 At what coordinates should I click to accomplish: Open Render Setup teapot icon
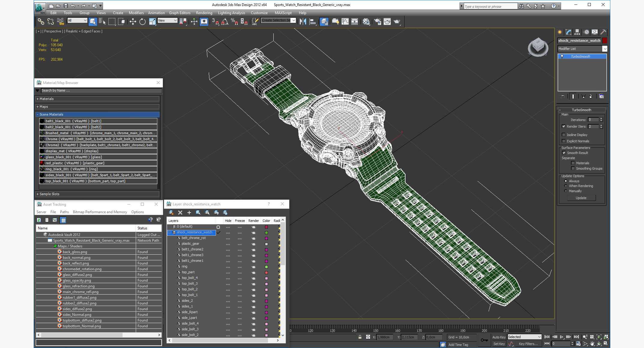(378, 21)
